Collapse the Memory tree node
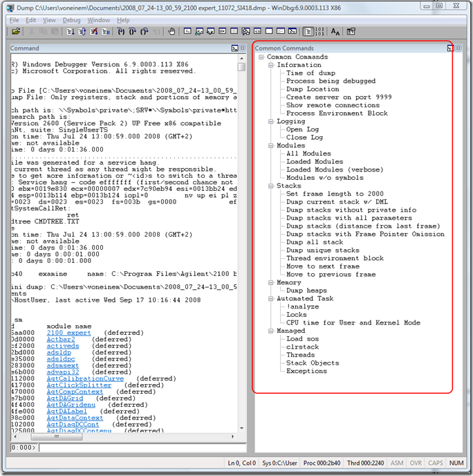 click(270, 282)
